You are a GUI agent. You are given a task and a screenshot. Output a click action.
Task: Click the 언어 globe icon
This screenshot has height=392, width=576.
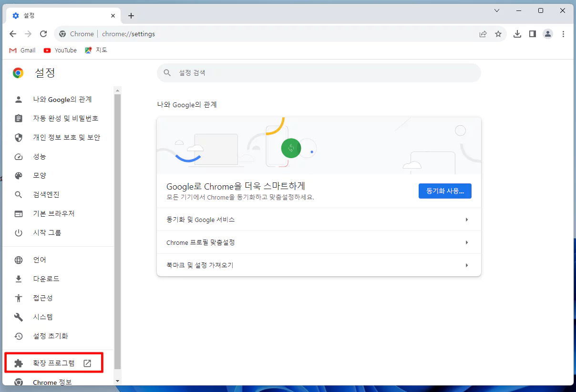pos(19,260)
